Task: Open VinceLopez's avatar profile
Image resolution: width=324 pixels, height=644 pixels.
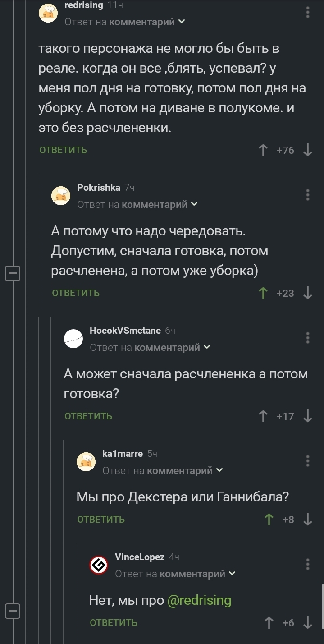Action: (x=99, y=565)
